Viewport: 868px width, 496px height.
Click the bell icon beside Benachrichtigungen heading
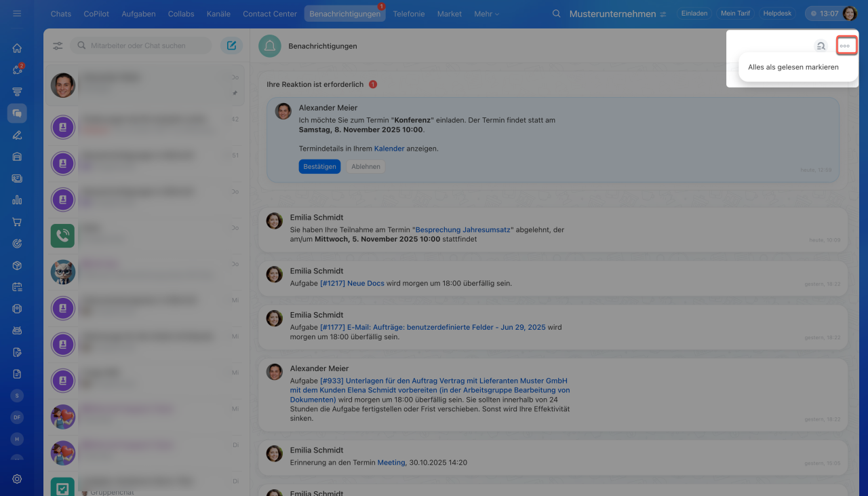tap(270, 46)
